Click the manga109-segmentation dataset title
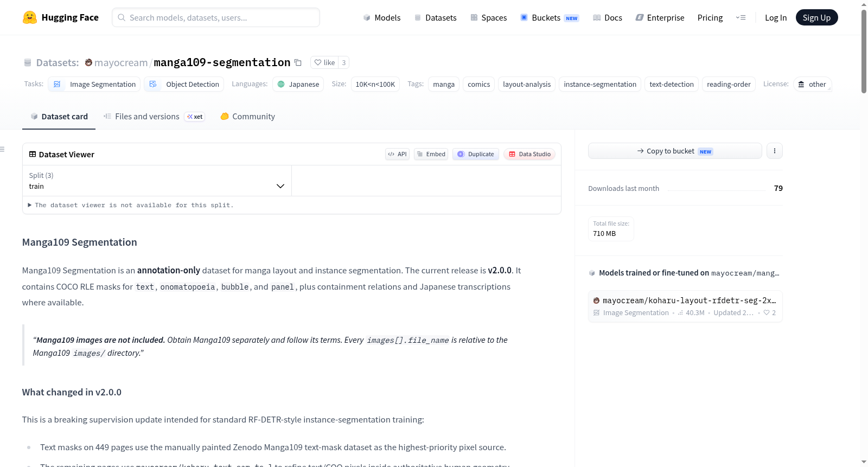The image size is (868, 467). 222,62
